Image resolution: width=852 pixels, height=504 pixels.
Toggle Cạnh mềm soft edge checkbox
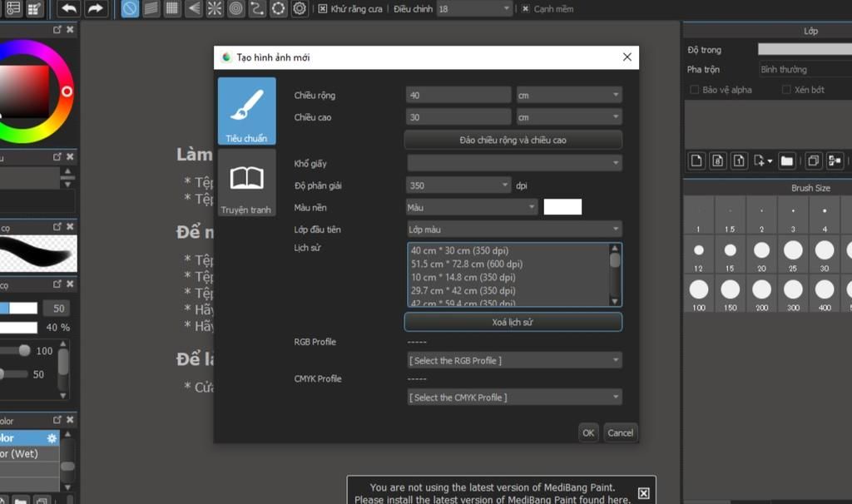(x=525, y=8)
